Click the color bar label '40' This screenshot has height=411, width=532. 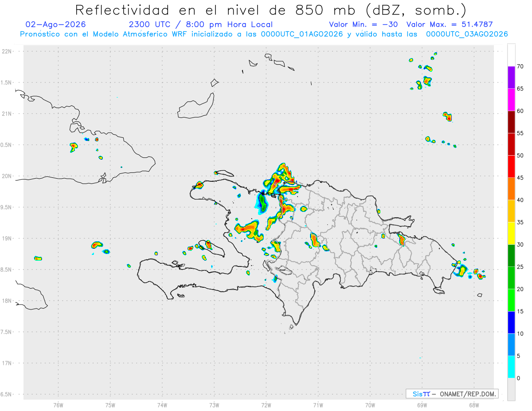pos(520,200)
